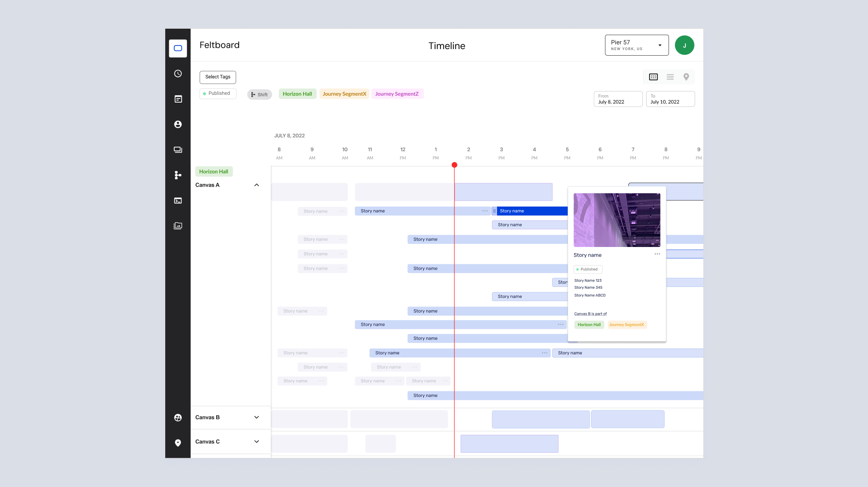Toggle the Shift filter chip
The width and height of the screenshot is (868, 487).
click(x=259, y=94)
